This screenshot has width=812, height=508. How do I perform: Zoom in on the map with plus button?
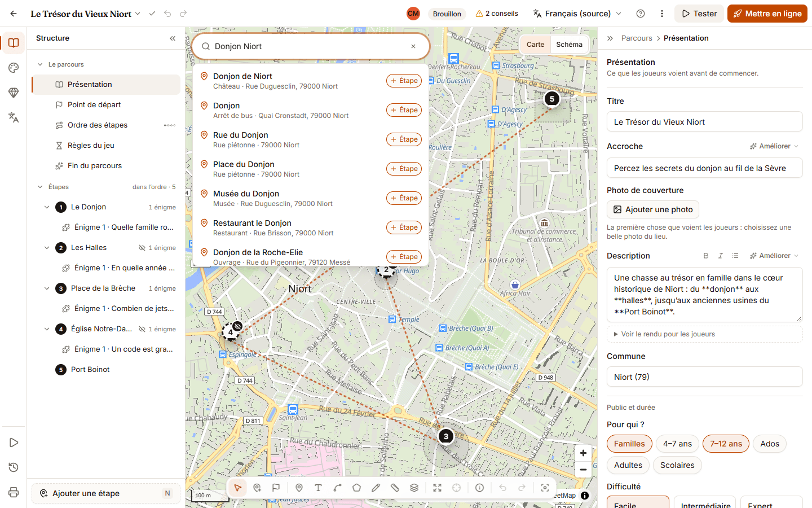point(584,453)
